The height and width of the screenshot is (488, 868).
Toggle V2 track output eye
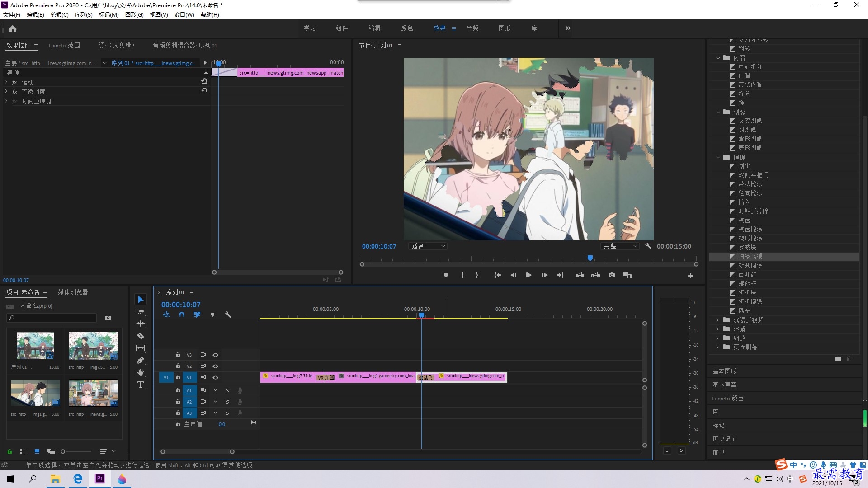tap(216, 366)
